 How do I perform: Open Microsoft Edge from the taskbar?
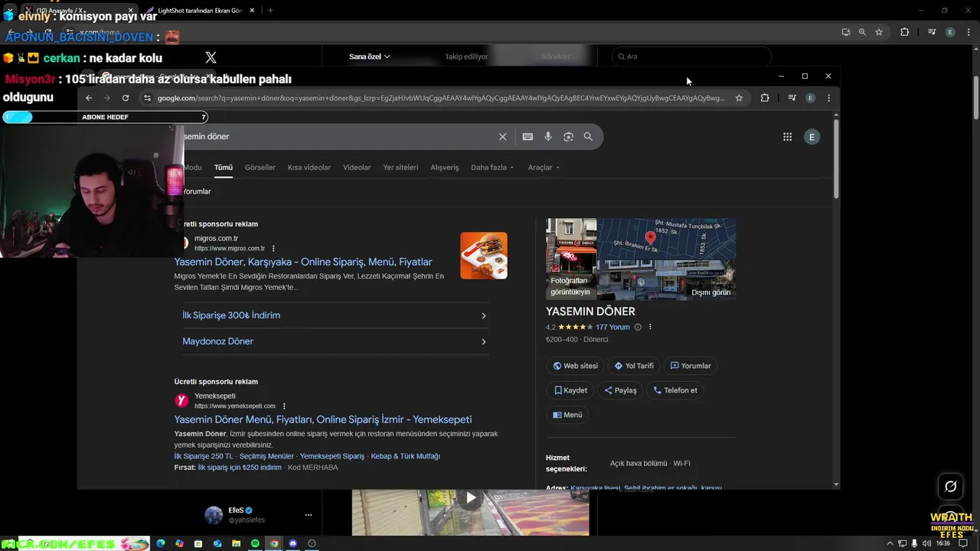(x=161, y=543)
